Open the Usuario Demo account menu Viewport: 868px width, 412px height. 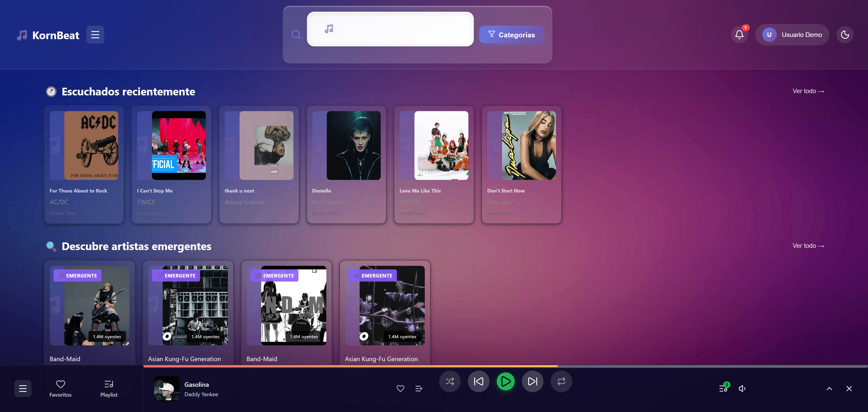tap(792, 35)
